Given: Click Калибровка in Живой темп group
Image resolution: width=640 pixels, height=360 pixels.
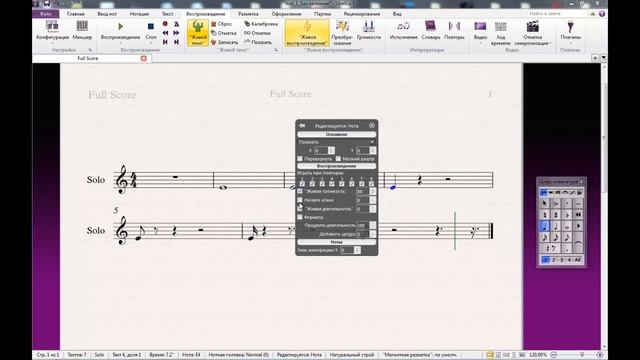Looking at the screenshot, I should 261,24.
